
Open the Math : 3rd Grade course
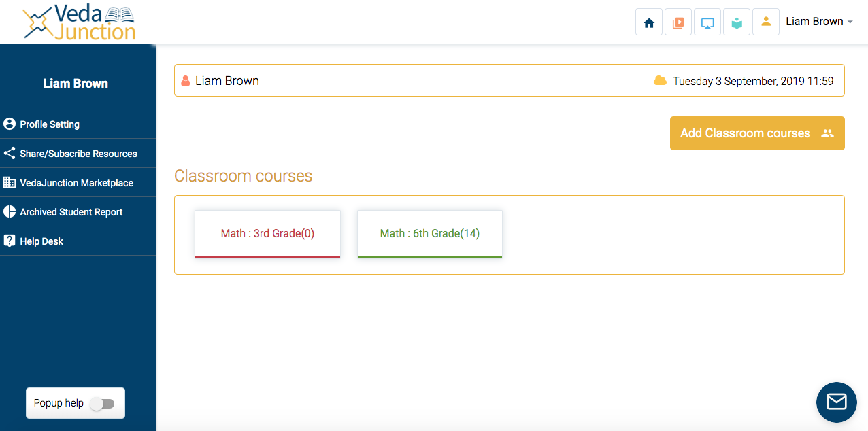267,234
